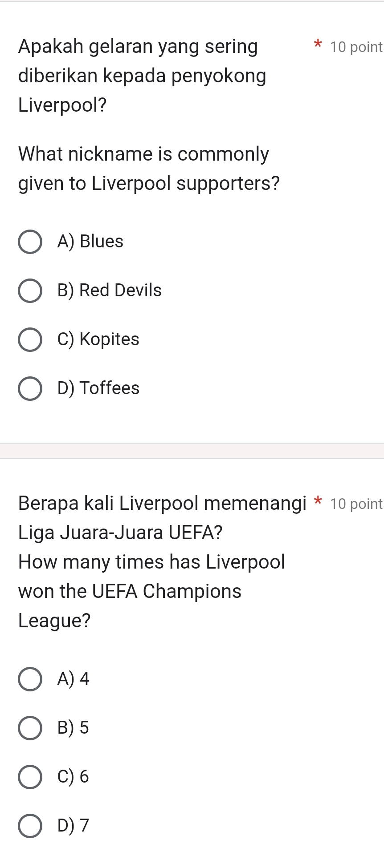The height and width of the screenshot is (868, 384).
Task: Click the divider strip between the two questions
Action: [x=192, y=451]
